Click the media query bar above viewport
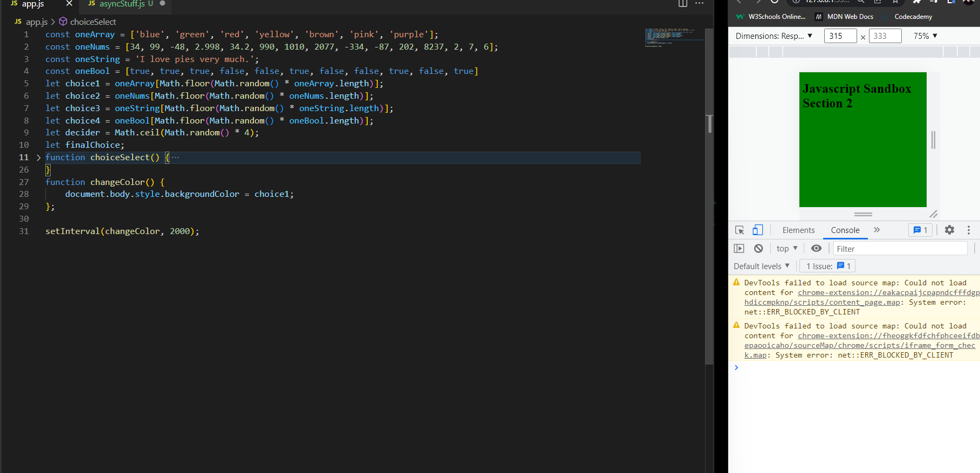The height and width of the screenshot is (473, 980). (854, 52)
